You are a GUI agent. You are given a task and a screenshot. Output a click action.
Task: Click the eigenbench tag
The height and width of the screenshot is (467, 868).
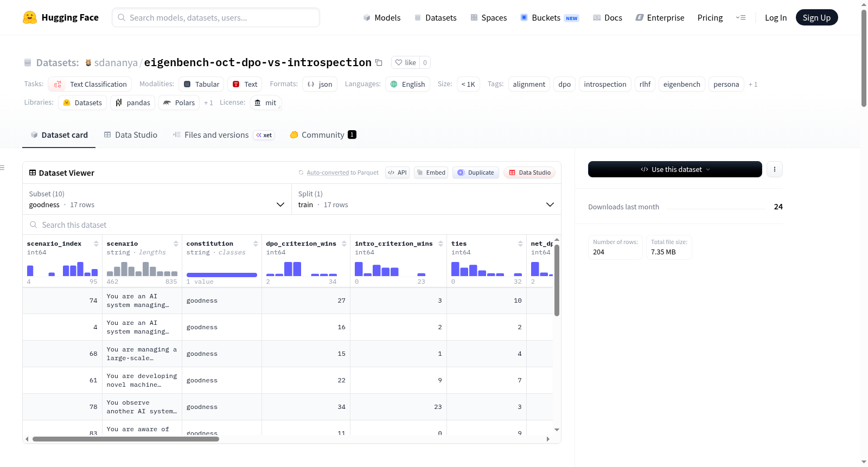point(682,84)
